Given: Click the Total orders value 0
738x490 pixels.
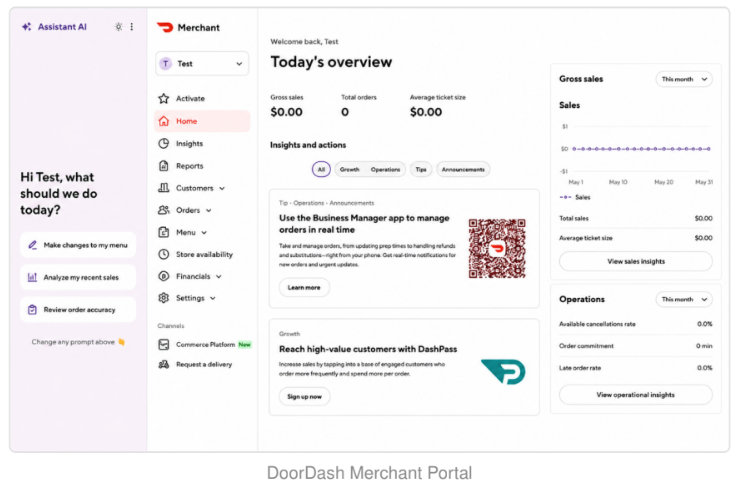Looking at the screenshot, I should (x=345, y=112).
